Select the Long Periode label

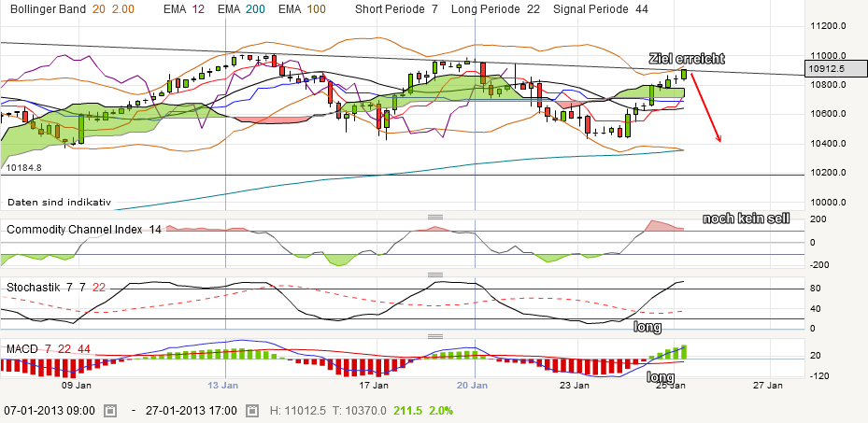(486, 9)
